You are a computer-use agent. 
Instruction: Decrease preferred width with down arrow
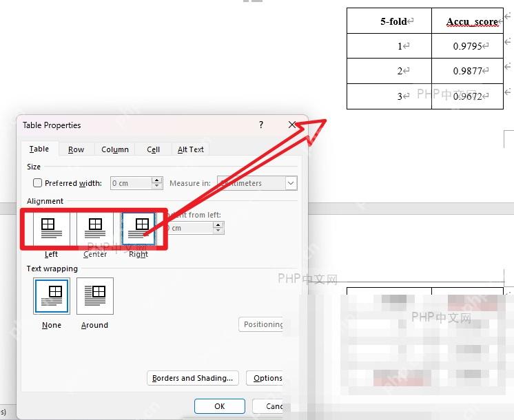(x=156, y=186)
